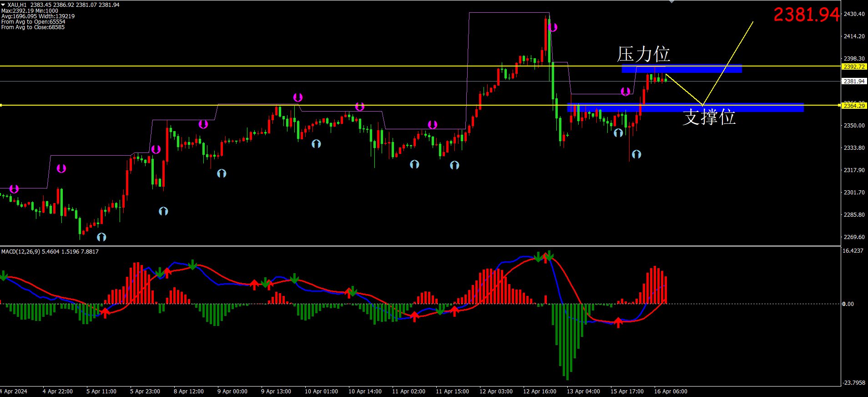Viewport: 868px width, 397px height.
Task: Click magenta arrow just left of resistance zone
Action: tap(626, 92)
